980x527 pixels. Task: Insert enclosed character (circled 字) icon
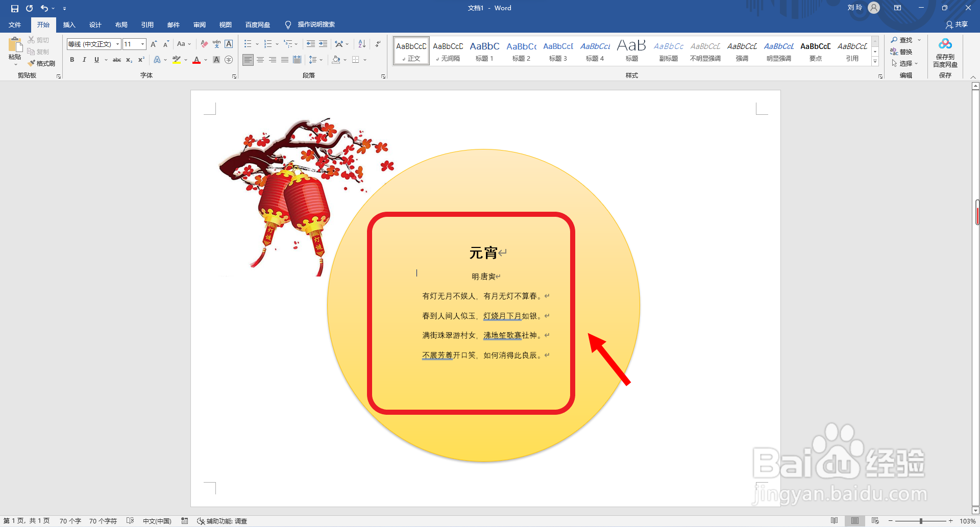[x=229, y=60]
